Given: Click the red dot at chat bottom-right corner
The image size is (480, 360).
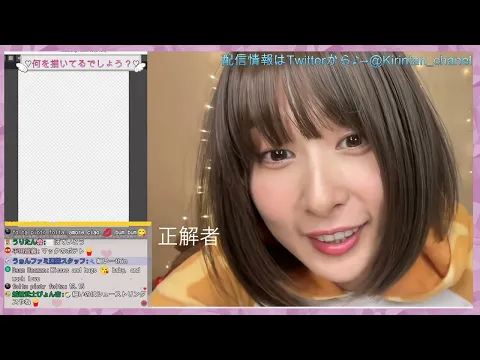Looking at the screenshot, I should coord(144,303).
